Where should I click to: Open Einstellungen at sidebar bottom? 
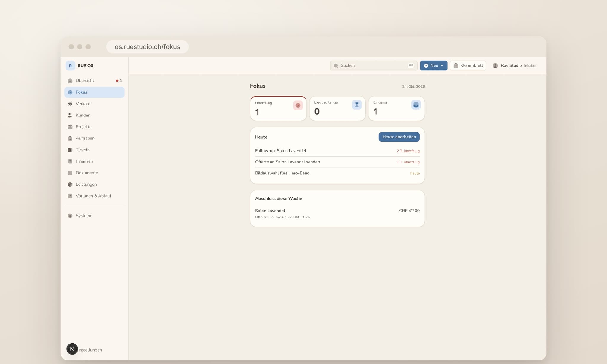89,350
